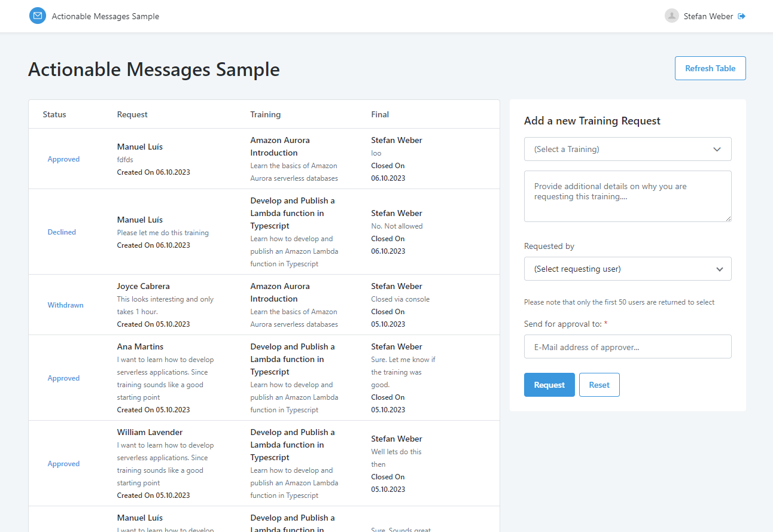Click the approver e-mail address field
This screenshot has height=532, width=773.
(628, 346)
